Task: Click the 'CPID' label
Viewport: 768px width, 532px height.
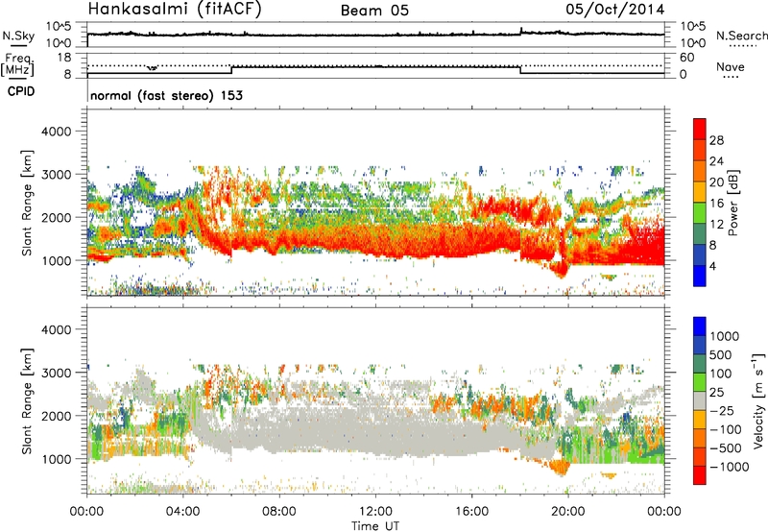Action: pyautogui.click(x=21, y=91)
